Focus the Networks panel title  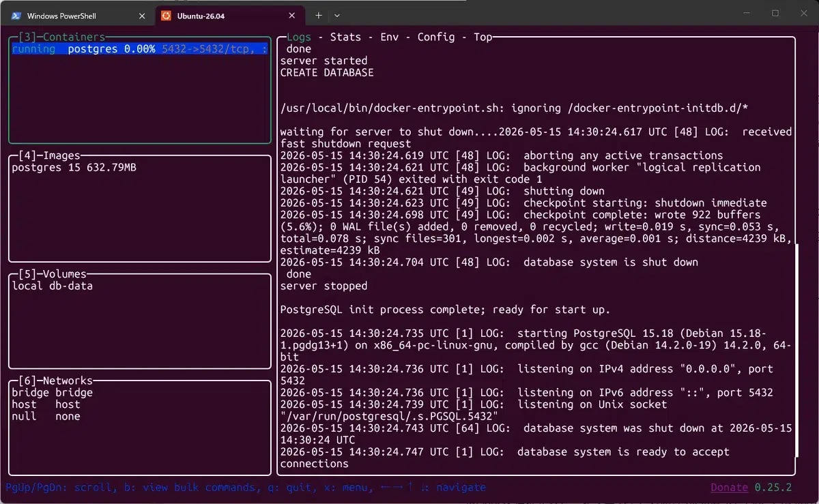pyautogui.click(x=55, y=381)
